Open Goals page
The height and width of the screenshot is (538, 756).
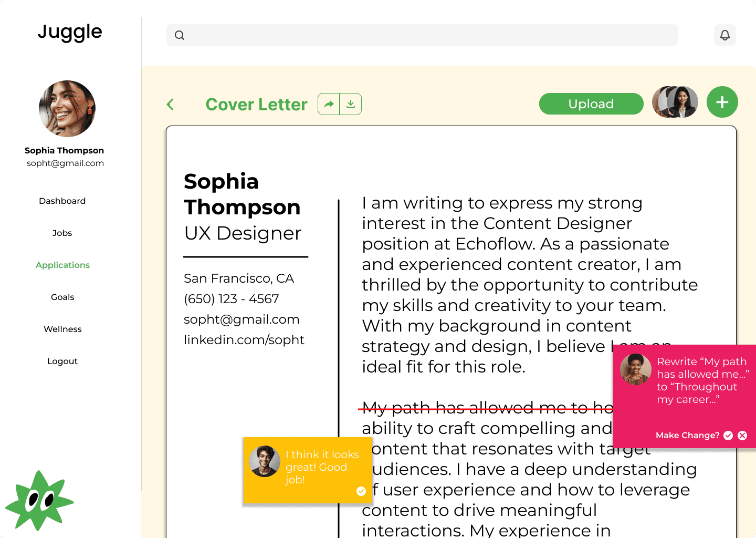pos(62,297)
